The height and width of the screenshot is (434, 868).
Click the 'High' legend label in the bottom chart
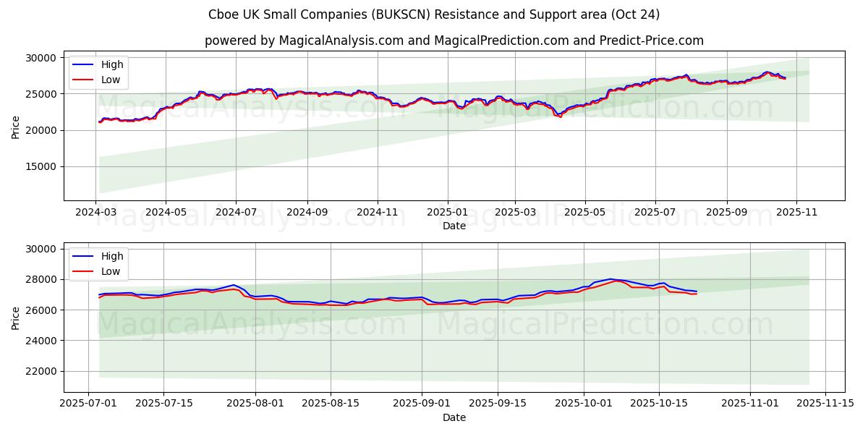point(112,256)
